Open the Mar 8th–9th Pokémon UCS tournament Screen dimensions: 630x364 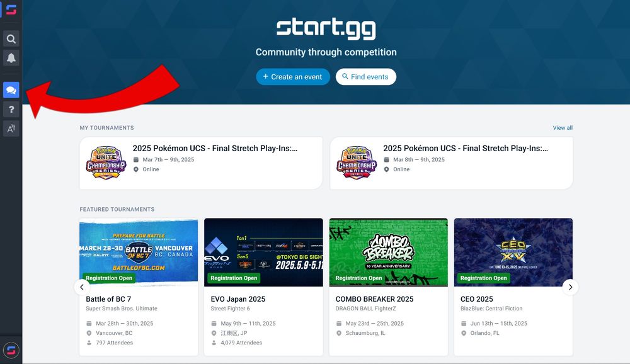pyautogui.click(x=451, y=162)
